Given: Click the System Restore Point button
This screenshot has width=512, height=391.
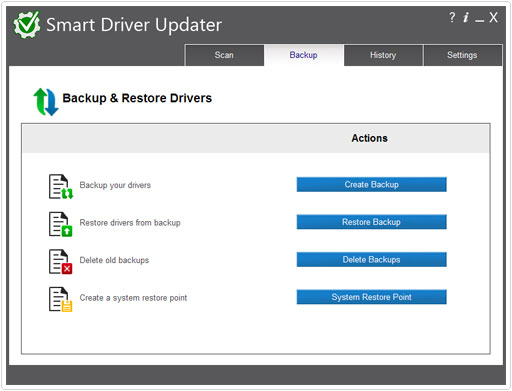Looking at the screenshot, I should point(372,297).
